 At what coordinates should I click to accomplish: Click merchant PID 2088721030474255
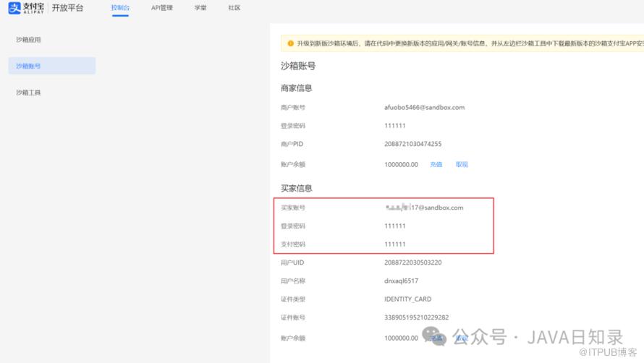tap(412, 144)
